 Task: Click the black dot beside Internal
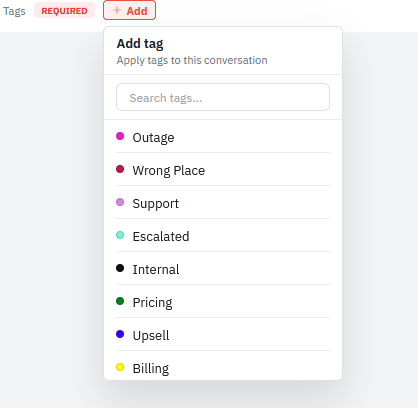120,268
